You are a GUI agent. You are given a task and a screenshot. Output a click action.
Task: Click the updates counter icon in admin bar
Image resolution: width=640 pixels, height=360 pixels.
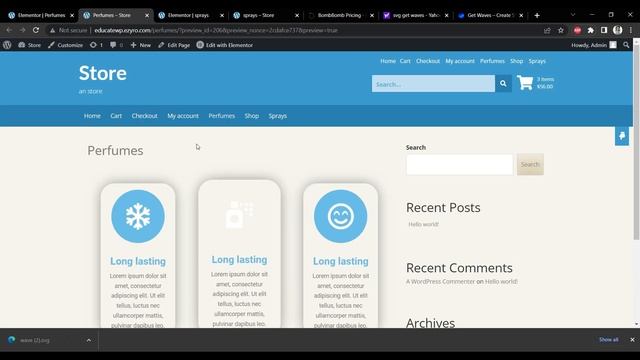click(96, 45)
